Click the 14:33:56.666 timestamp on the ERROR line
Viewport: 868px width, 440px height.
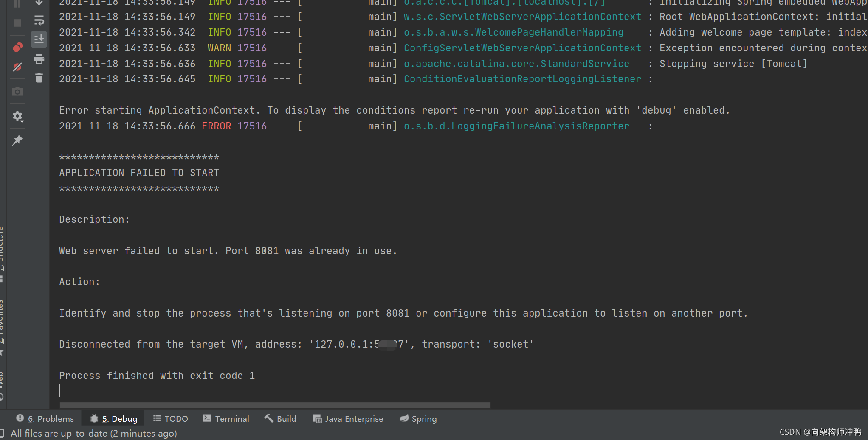point(160,126)
